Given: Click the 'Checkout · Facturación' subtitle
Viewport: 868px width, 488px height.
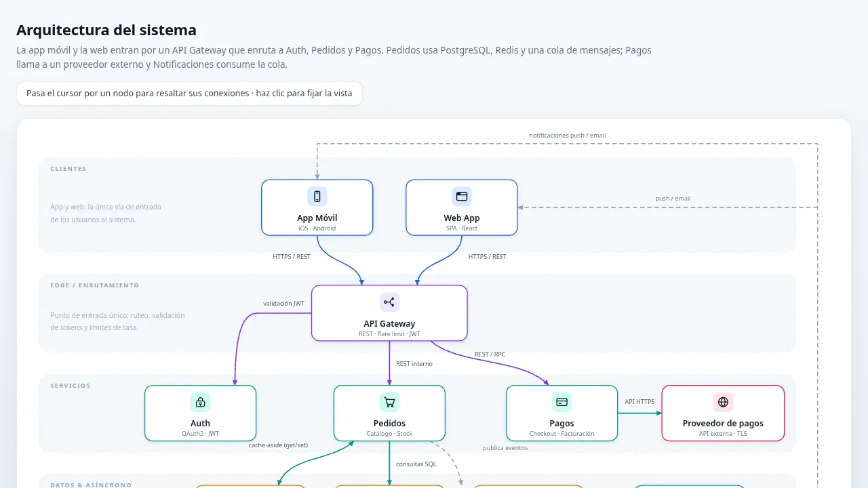Looking at the screenshot, I should [x=561, y=434].
